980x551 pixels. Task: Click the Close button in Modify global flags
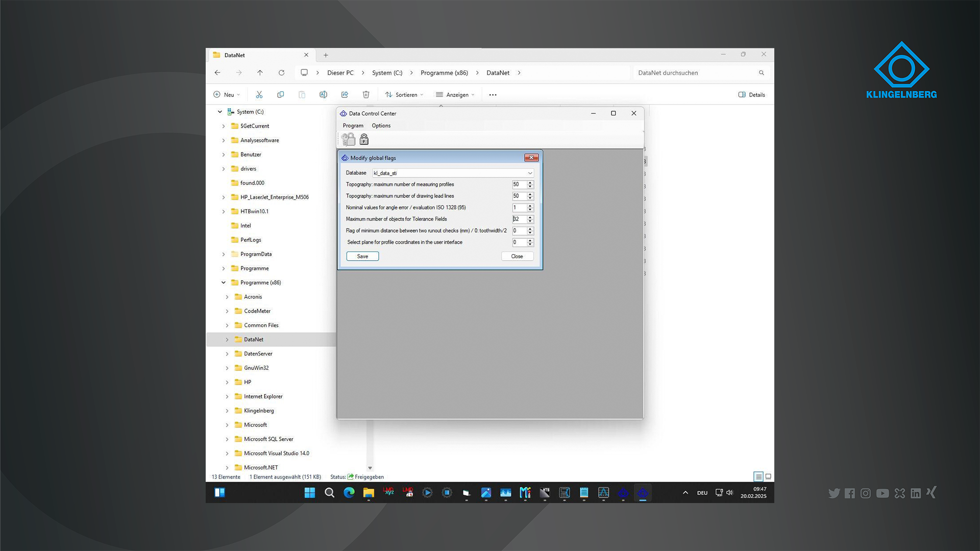(517, 257)
